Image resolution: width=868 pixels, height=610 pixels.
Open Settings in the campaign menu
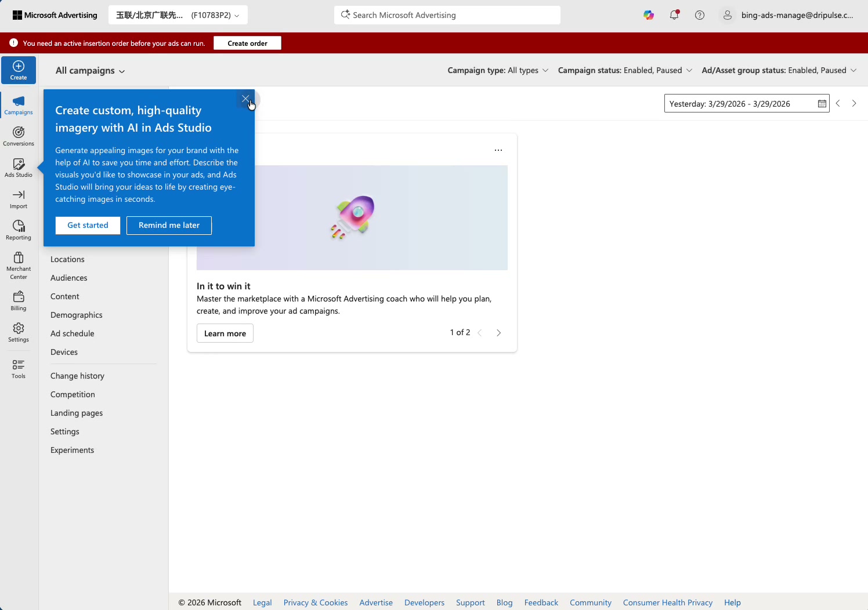tap(64, 431)
